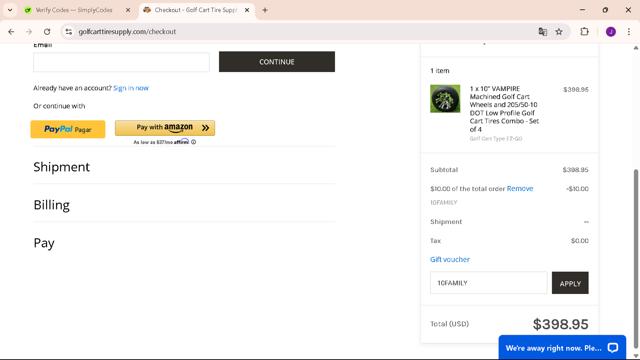The height and width of the screenshot is (360, 640).
Task: Click the Billing section heading
Action: pos(51,205)
